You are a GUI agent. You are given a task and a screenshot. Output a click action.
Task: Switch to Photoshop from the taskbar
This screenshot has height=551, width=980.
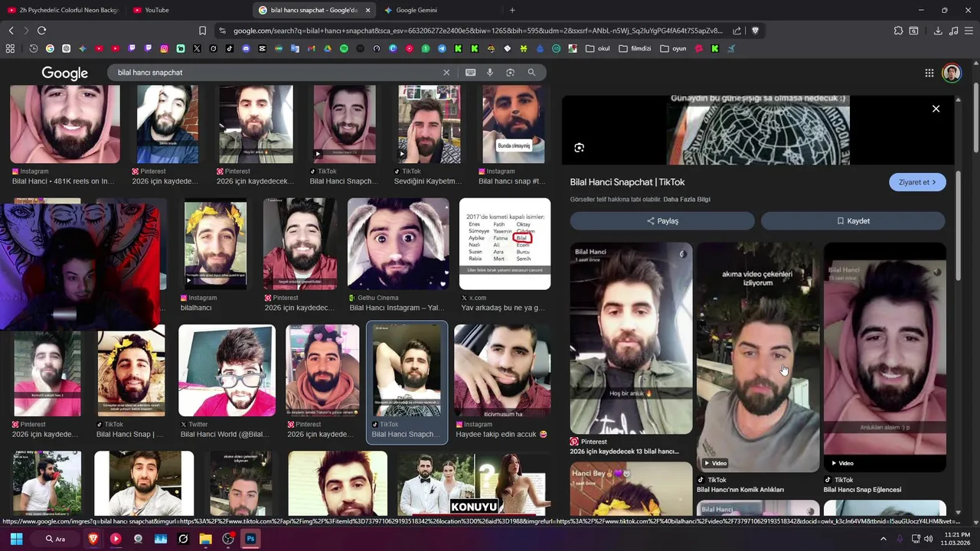pyautogui.click(x=250, y=539)
